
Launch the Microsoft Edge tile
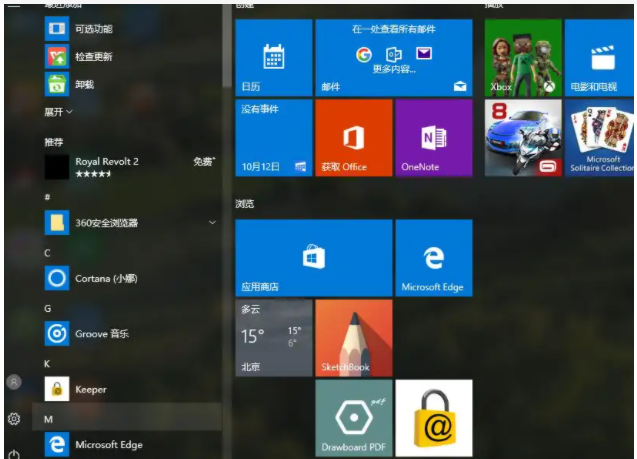click(x=434, y=258)
